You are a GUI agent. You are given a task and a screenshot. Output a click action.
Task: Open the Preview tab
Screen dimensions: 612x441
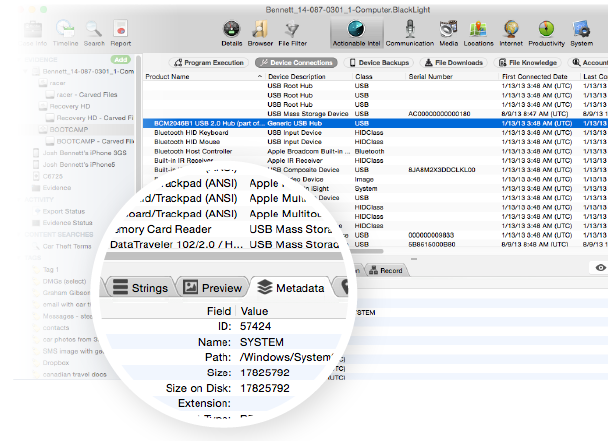pyautogui.click(x=213, y=288)
